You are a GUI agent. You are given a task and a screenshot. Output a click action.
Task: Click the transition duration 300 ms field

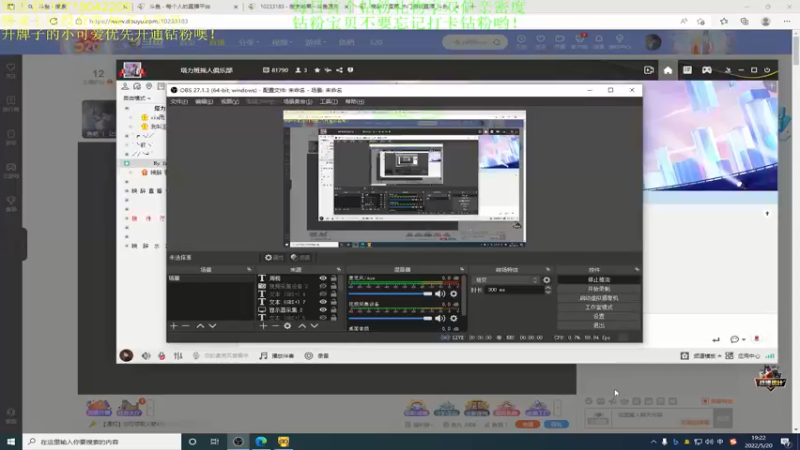click(513, 290)
